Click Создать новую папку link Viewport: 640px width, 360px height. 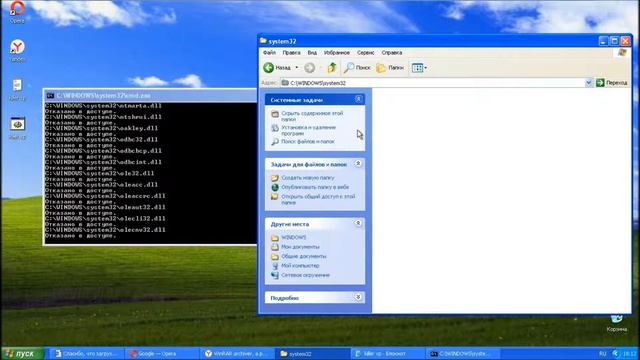(x=308, y=178)
